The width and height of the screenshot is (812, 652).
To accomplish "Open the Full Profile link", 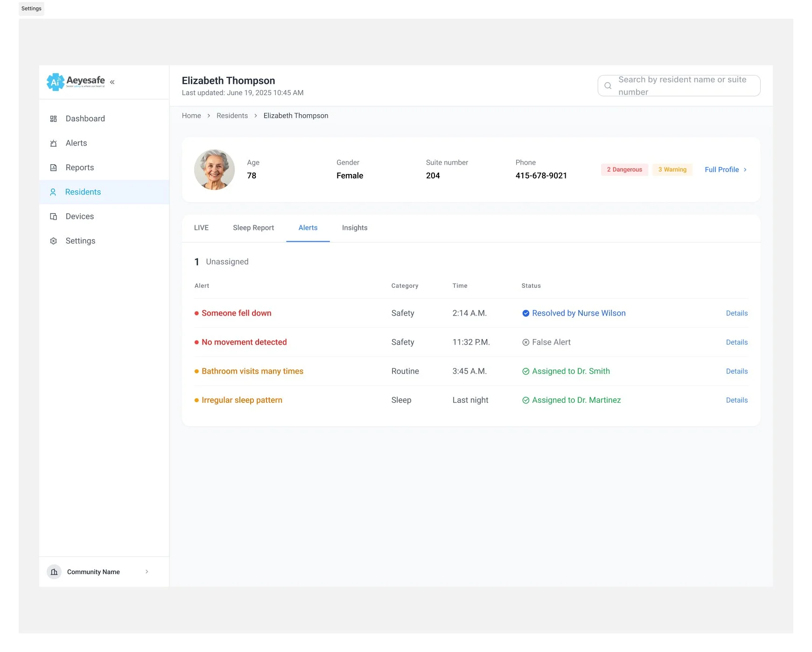I will 726,170.
